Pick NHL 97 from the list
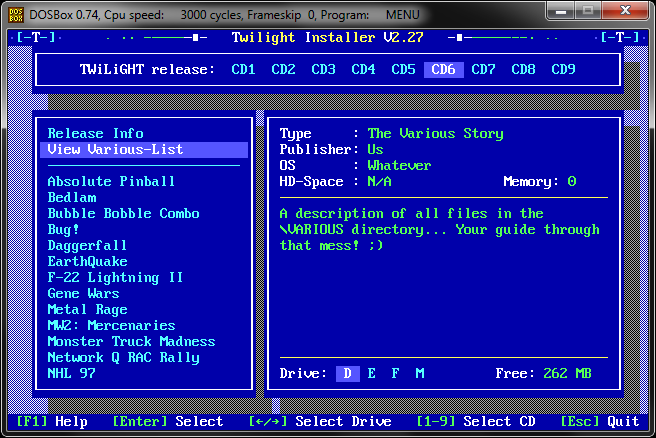Viewport: 656px width, 438px height. coord(72,373)
